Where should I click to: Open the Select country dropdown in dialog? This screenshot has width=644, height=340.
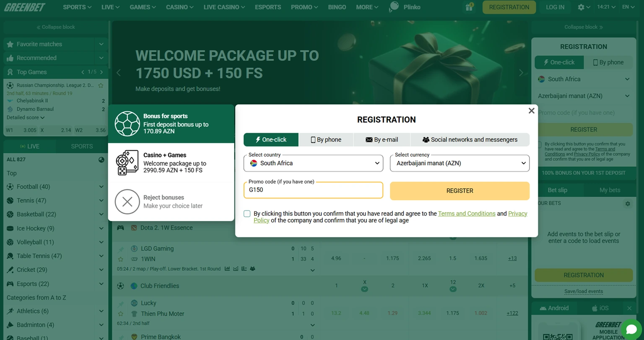point(313,163)
